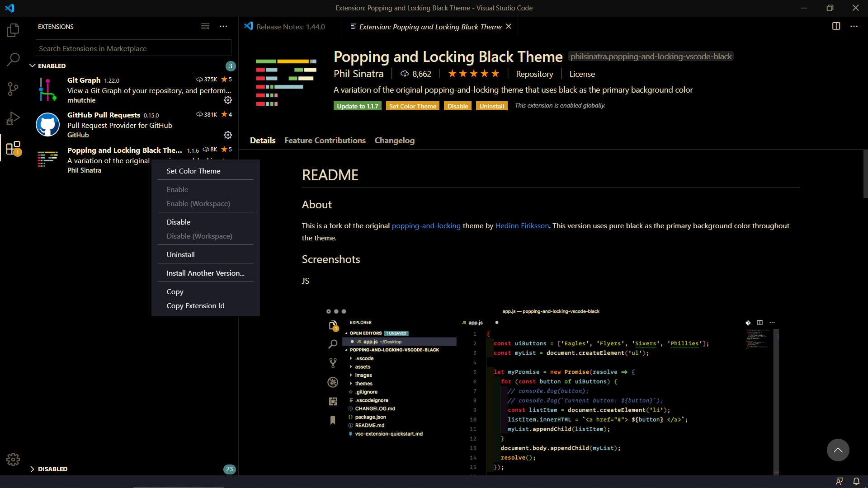
Task: Open the Repository link
Action: click(x=534, y=74)
